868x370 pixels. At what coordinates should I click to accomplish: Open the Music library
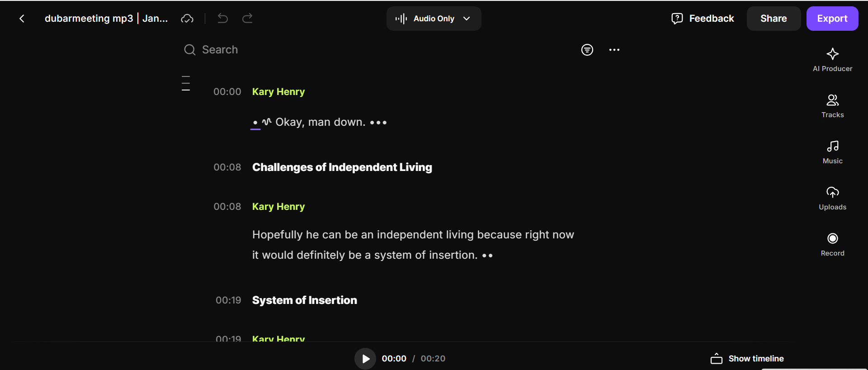click(x=832, y=152)
